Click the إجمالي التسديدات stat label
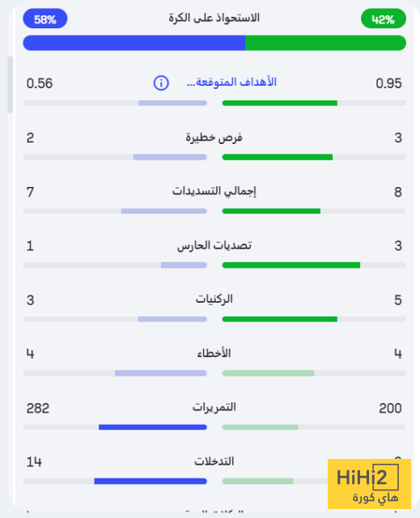420x518 pixels. (x=214, y=191)
